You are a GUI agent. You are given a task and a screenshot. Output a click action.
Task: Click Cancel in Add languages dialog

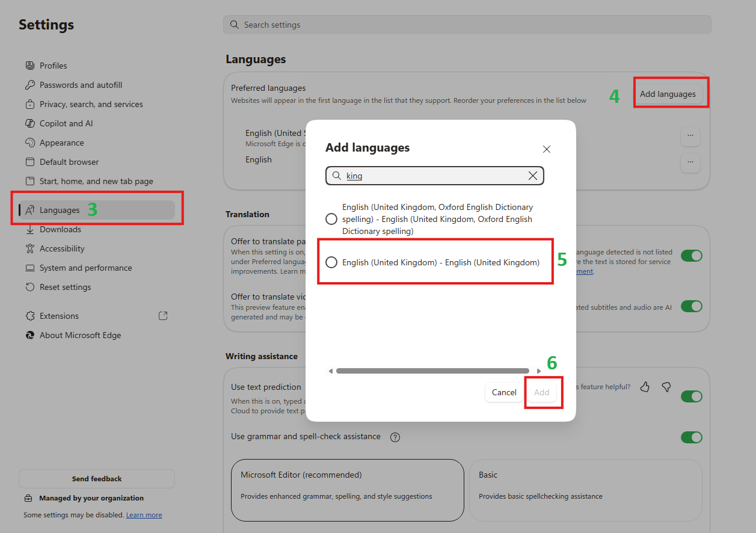pyautogui.click(x=504, y=392)
